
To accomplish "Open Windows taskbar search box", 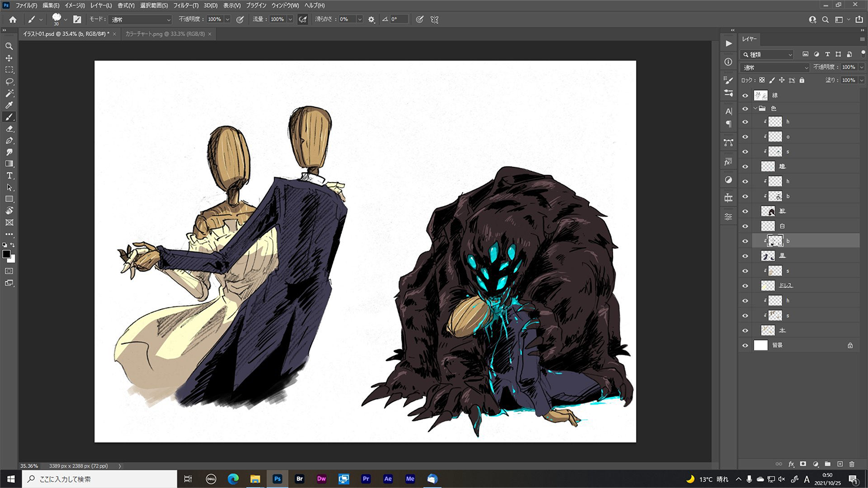I will (x=100, y=479).
